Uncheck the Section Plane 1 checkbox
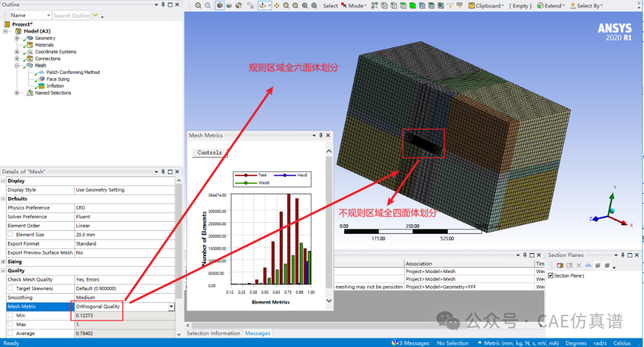Screen dimensions: 644x347 pyautogui.click(x=551, y=275)
